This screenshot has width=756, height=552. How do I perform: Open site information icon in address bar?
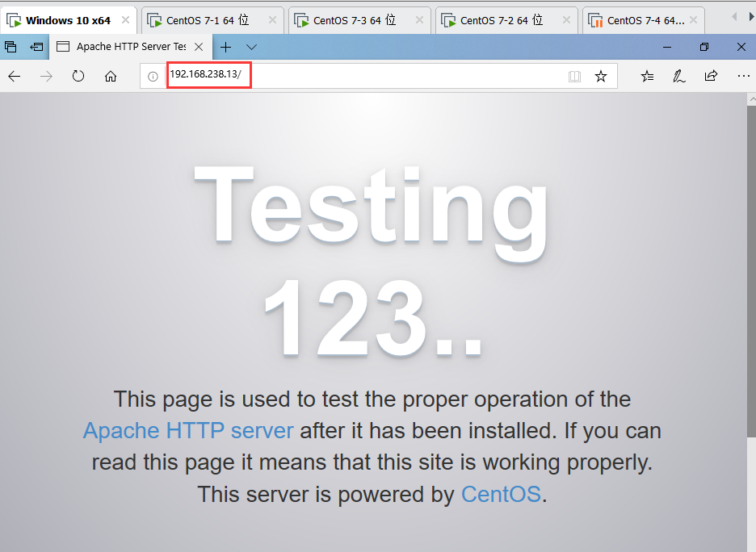tap(153, 77)
